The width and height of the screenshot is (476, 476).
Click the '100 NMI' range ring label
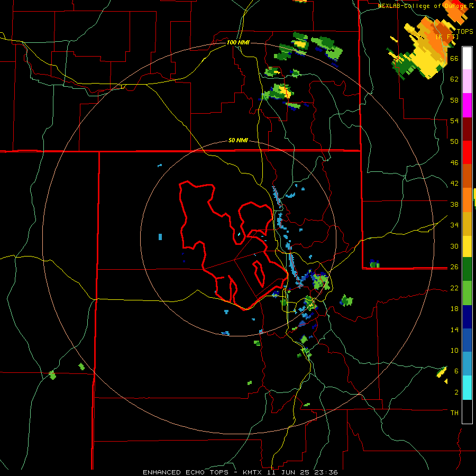239,42
